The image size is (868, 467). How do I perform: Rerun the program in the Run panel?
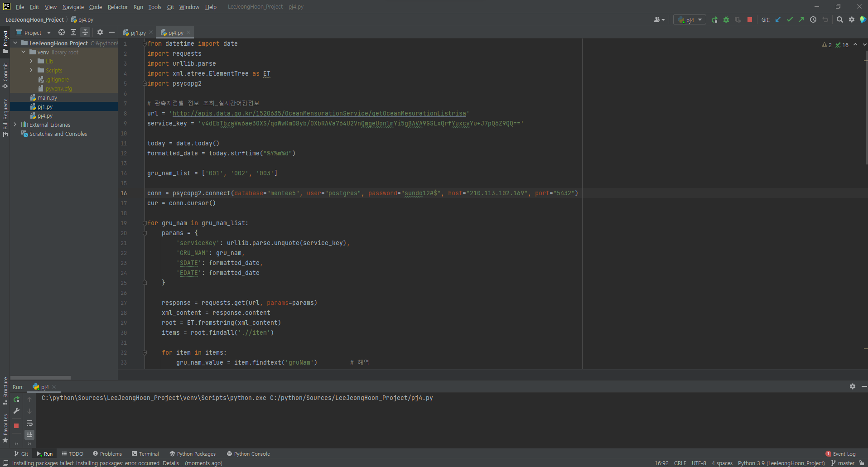(x=16, y=400)
